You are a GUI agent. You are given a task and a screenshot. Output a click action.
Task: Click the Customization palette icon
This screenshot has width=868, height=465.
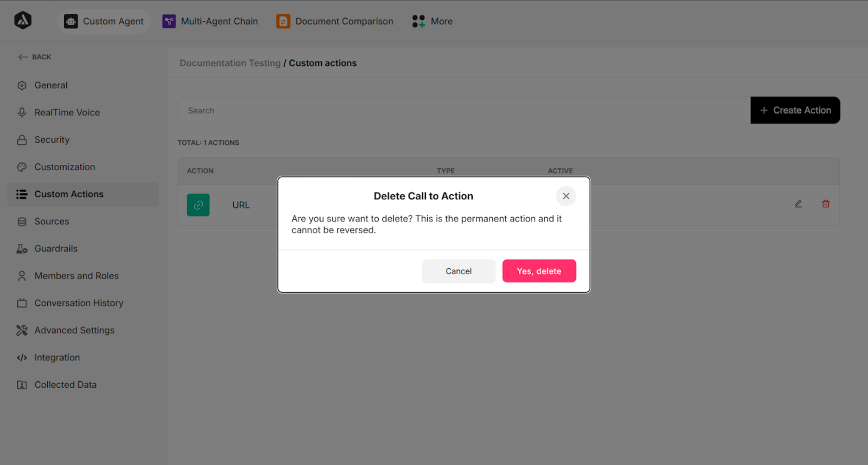(22, 167)
